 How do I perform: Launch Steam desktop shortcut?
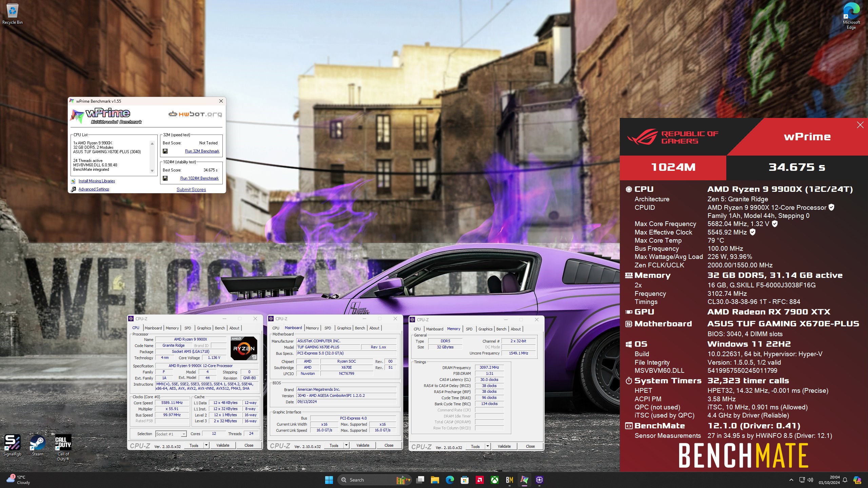point(38,445)
